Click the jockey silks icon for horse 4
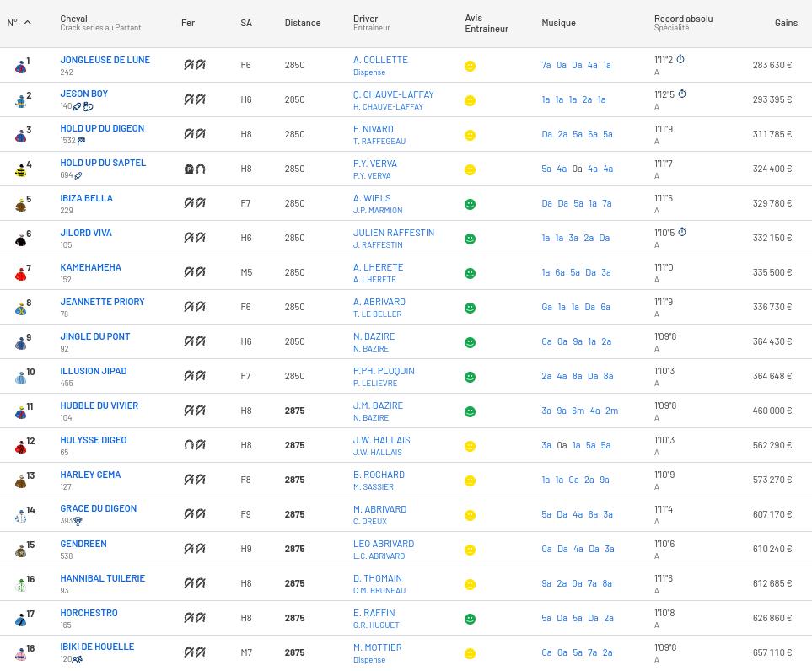Image resolution: width=812 pixels, height=671 pixels. click(x=21, y=169)
